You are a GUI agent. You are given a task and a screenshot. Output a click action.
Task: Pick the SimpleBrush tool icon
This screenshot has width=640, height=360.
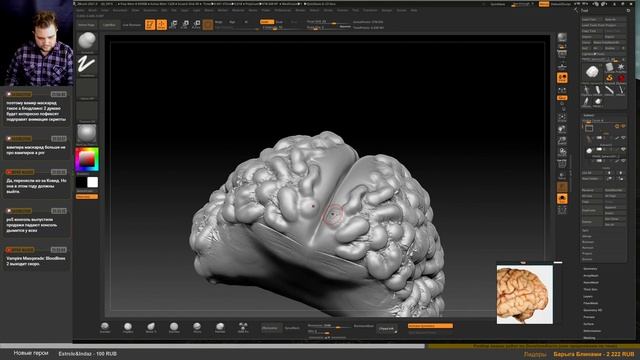click(x=609, y=78)
